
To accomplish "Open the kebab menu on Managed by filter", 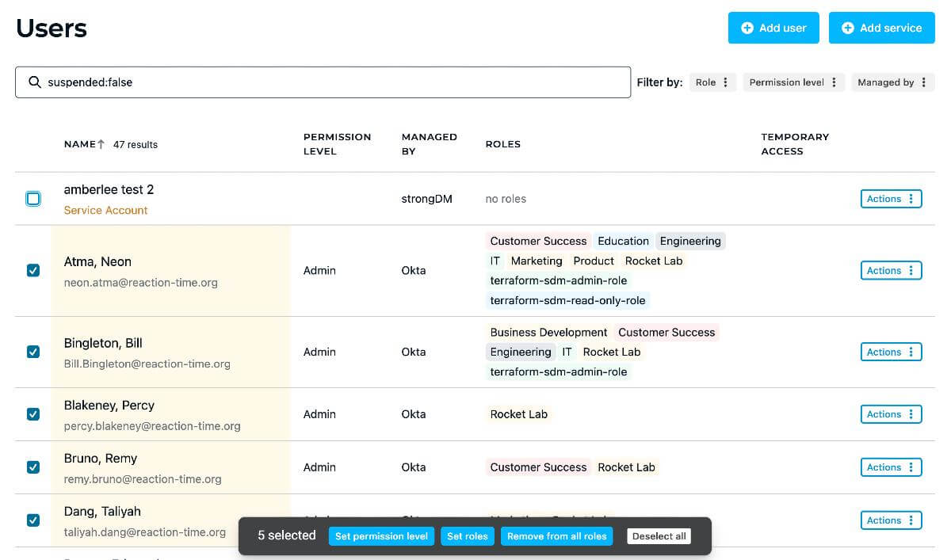I will [x=925, y=82].
